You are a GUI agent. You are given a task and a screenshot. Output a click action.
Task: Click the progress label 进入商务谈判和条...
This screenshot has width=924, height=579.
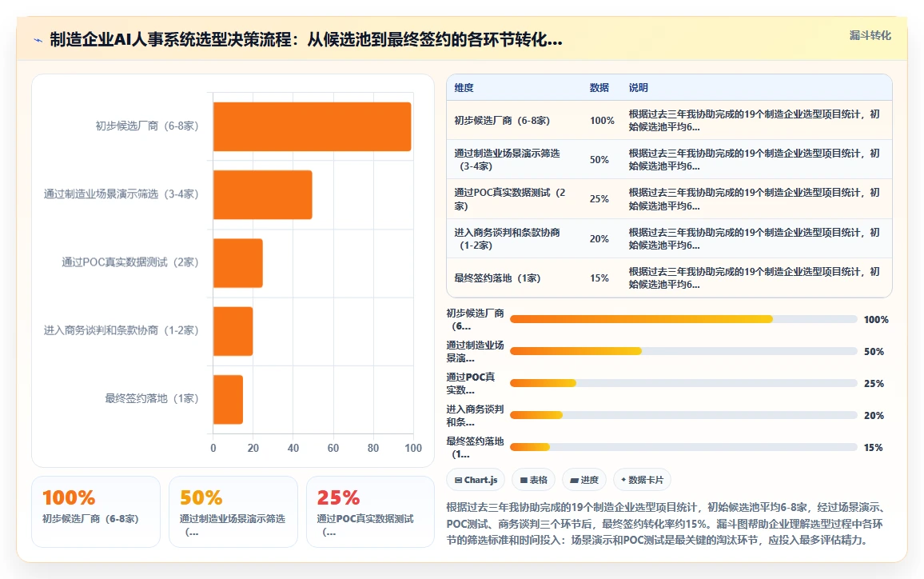475,415
